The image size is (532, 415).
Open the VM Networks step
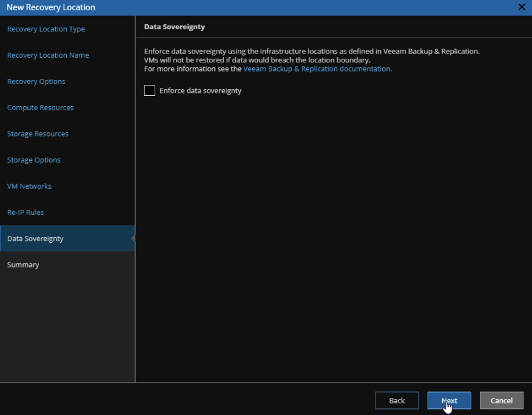tap(29, 186)
